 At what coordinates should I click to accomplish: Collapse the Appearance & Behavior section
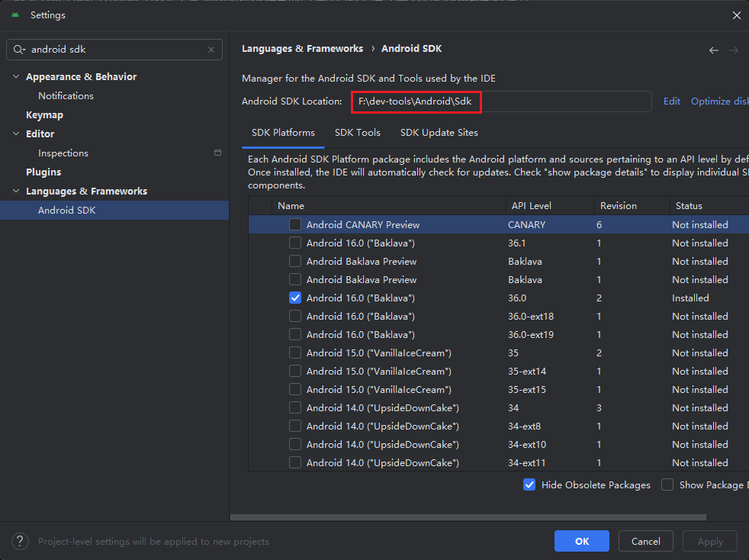(x=17, y=77)
